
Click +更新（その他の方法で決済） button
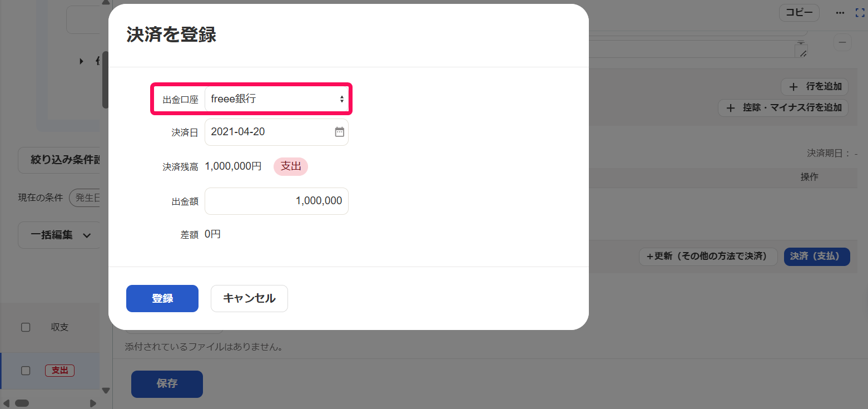708,257
